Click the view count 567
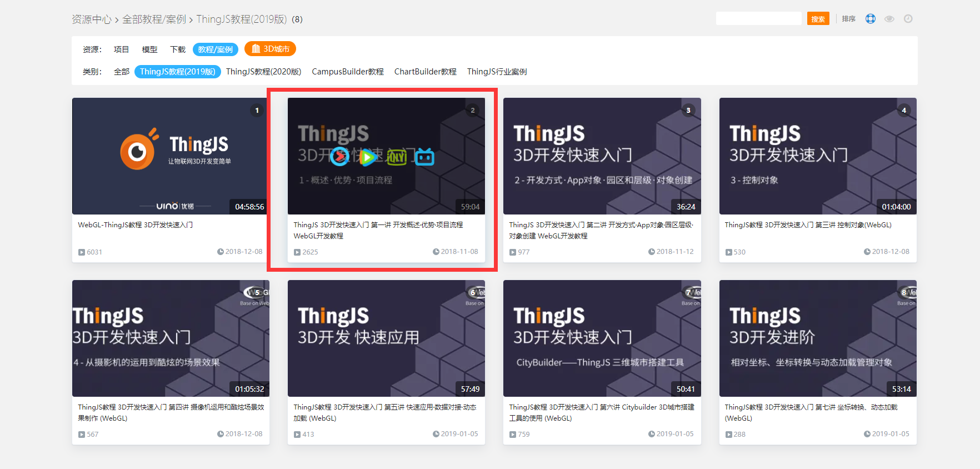Viewport: 980px width, 469px height. pyautogui.click(x=93, y=435)
